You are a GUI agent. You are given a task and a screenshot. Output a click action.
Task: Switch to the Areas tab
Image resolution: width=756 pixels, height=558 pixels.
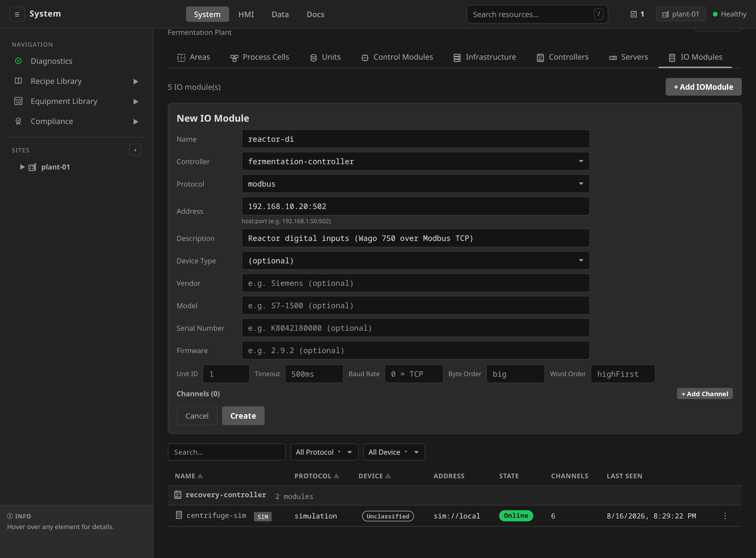193,57
